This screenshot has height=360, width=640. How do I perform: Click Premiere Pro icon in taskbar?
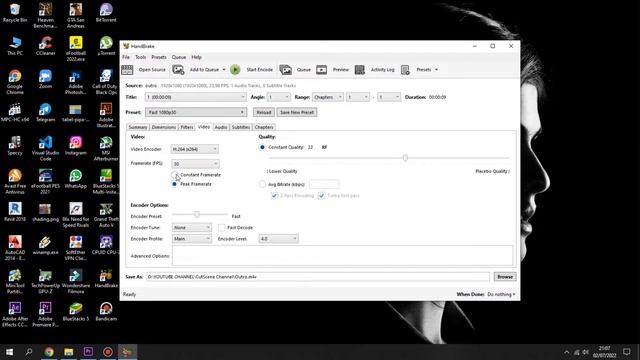88,352
